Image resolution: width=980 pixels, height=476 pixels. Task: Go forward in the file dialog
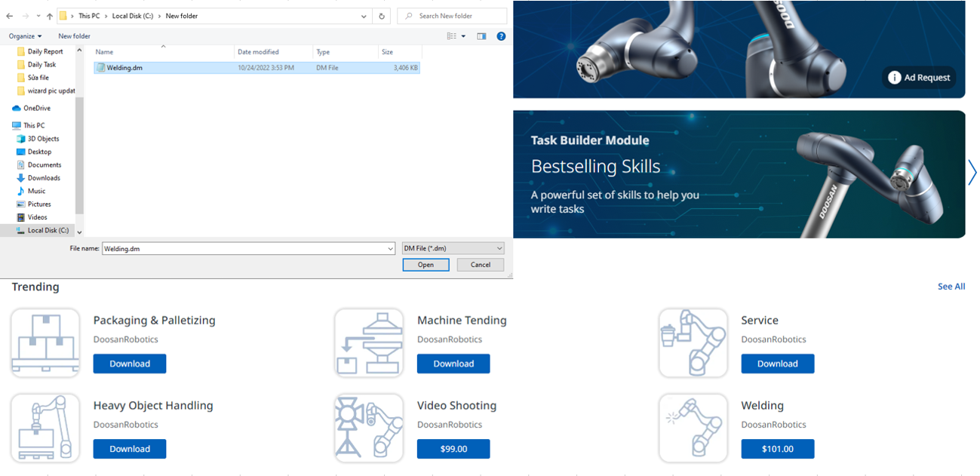(x=26, y=16)
